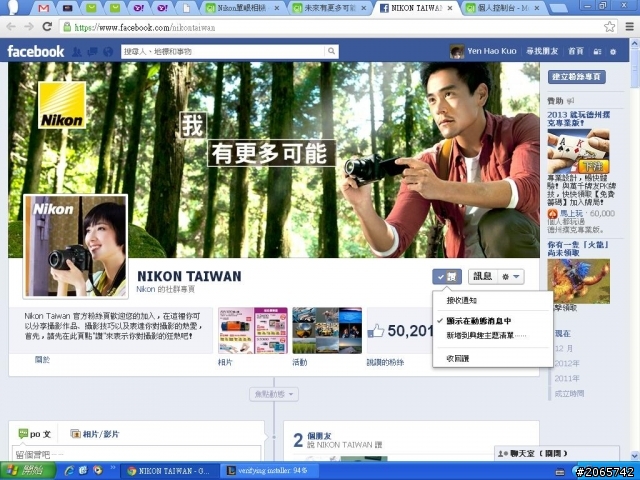
Task: Open Chrome icon in quick launch
Action: [98, 471]
